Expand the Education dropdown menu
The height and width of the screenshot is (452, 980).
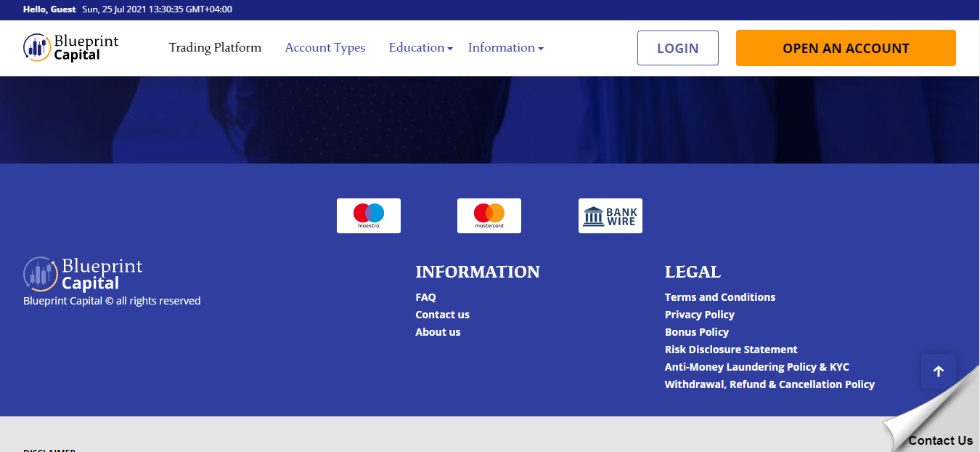(421, 47)
